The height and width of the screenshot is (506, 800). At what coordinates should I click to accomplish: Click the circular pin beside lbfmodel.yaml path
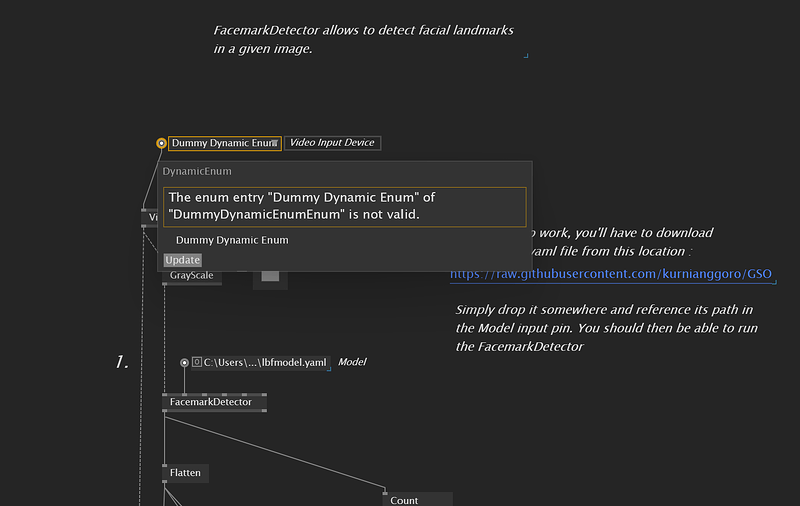click(184, 362)
